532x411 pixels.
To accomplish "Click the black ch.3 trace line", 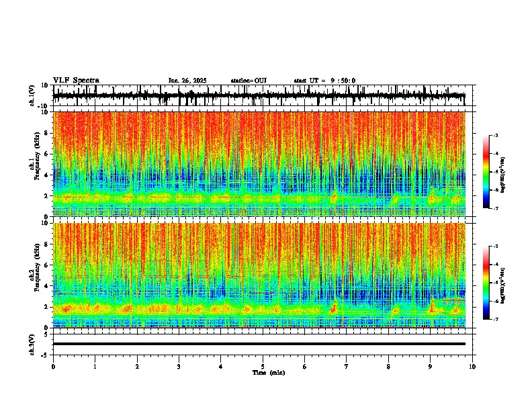I will click(259, 344).
